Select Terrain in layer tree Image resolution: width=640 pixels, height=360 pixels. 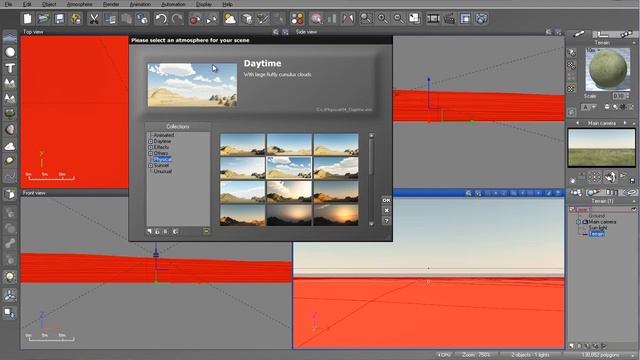pos(596,234)
